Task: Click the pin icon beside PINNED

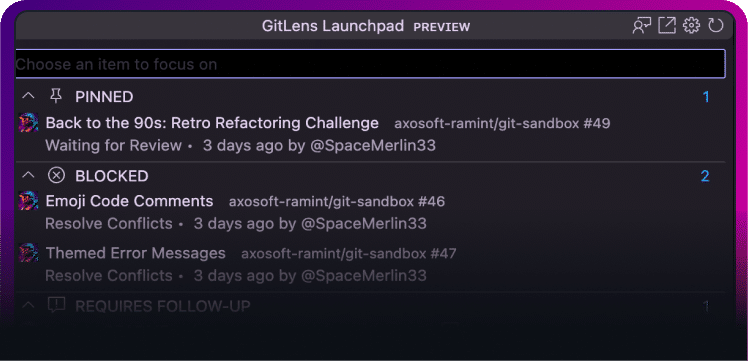Action: click(56, 96)
